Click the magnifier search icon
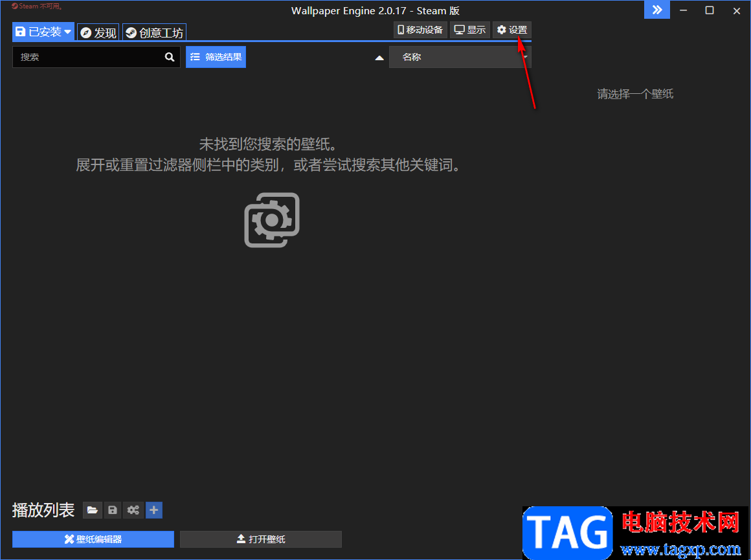Image resolution: width=751 pixels, height=560 pixels. click(x=170, y=57)
